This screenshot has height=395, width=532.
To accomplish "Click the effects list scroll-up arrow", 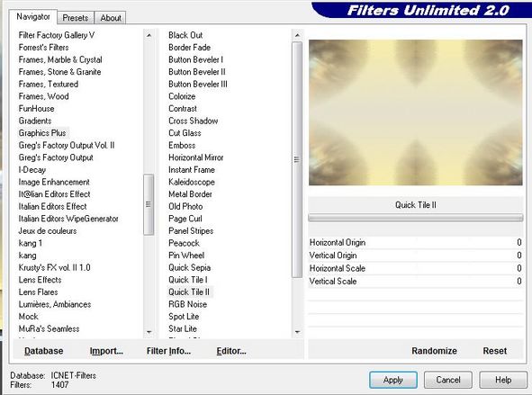I will pyautogui.click(x=297, y=35).
